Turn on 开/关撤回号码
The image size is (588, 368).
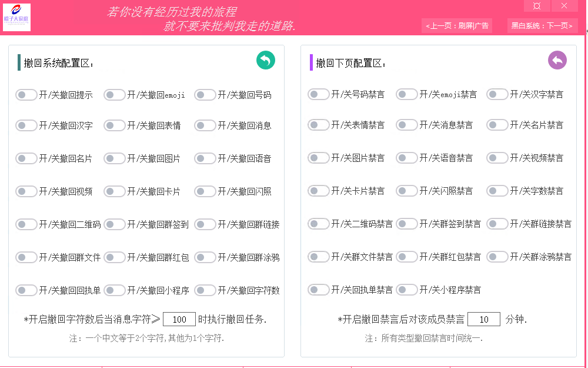pyautogui.click(x=205, y=94)
